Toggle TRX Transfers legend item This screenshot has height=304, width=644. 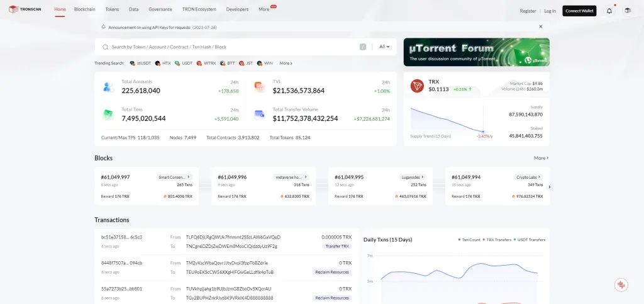(497, 240)
